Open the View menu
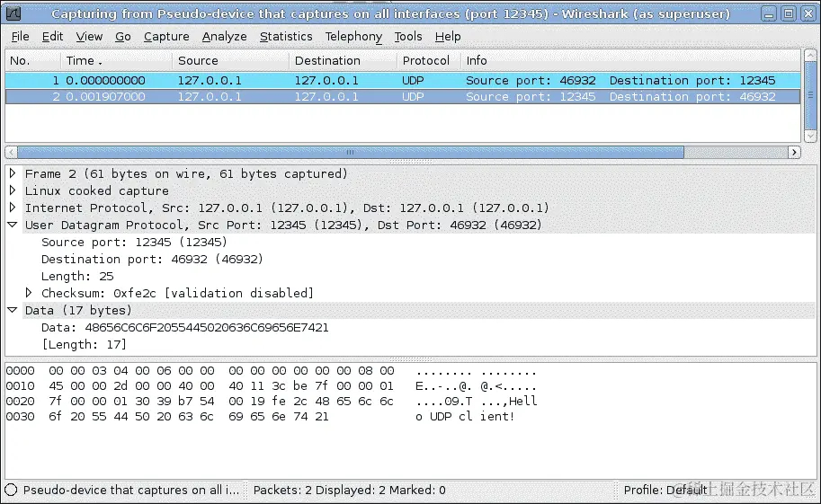This screenshot has width=821, height=504. (x=89, y=36)
